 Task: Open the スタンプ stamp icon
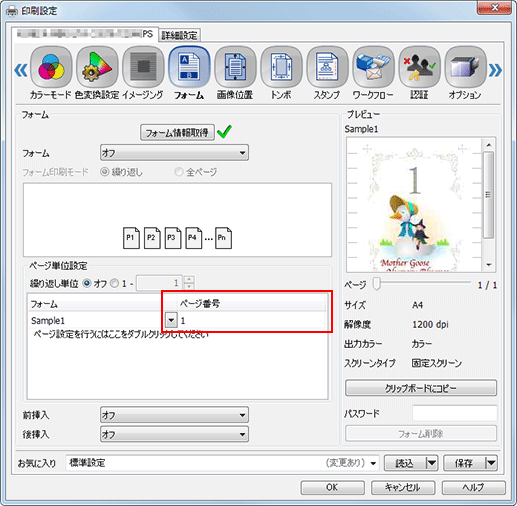tap(327, 67)
